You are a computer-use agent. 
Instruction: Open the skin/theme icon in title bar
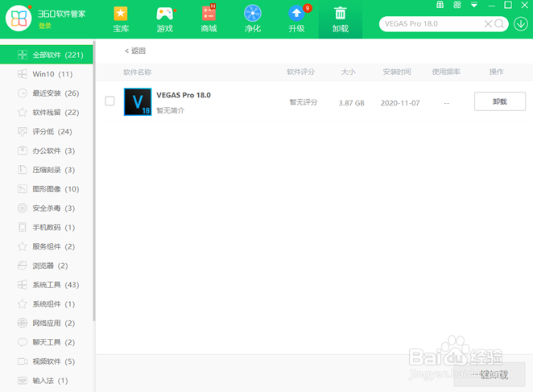coord(457,5)
